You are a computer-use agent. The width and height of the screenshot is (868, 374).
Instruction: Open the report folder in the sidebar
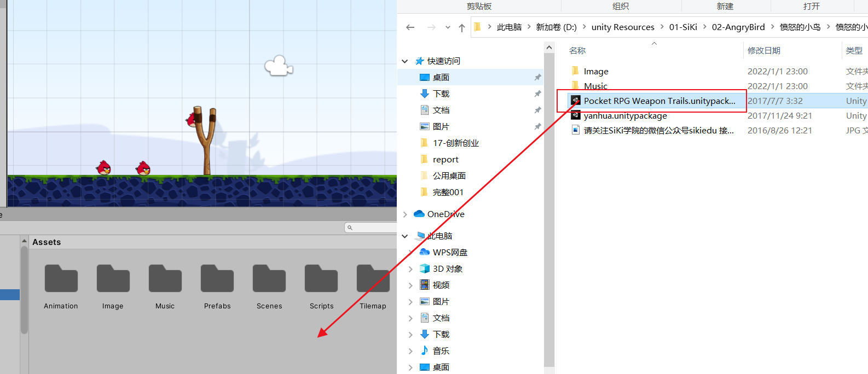coord(445,160)
